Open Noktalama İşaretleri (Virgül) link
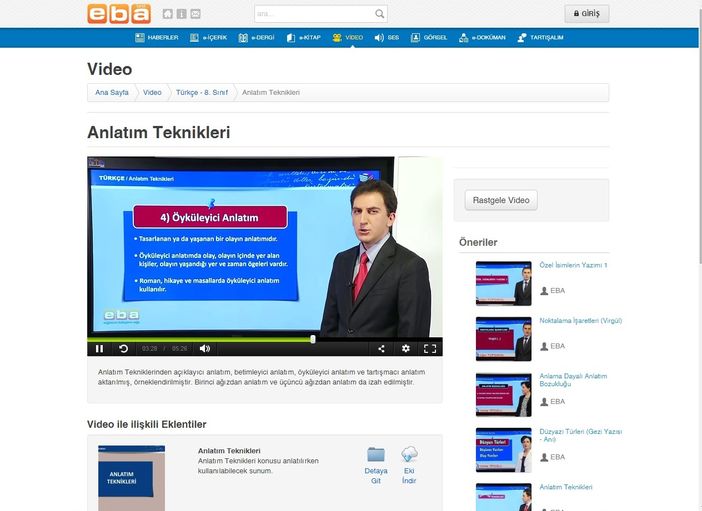 pos(581,321)
